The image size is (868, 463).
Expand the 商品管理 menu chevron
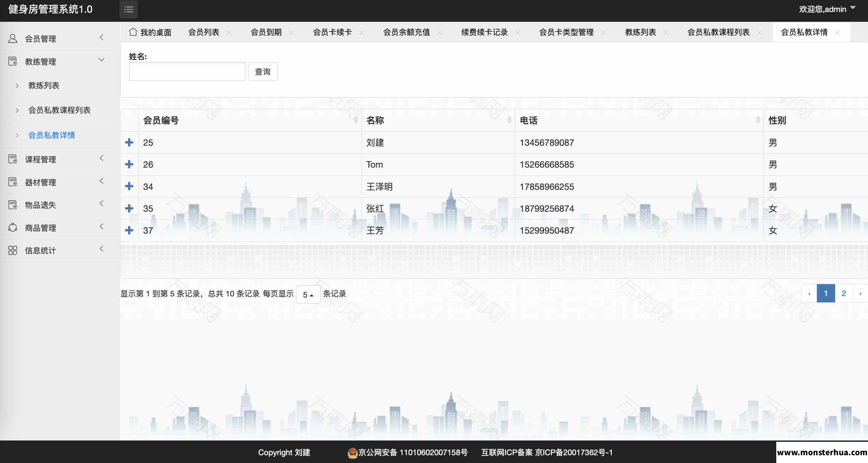click(102, 226)
